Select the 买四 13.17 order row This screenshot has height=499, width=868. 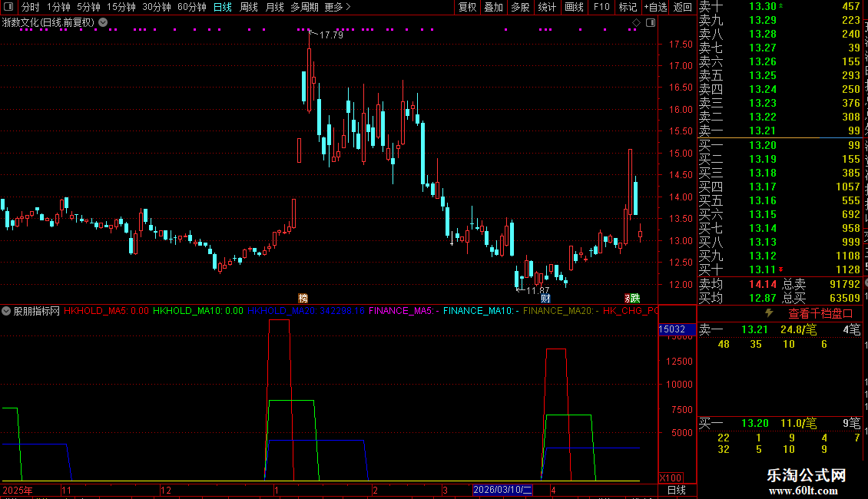point(780,187)
